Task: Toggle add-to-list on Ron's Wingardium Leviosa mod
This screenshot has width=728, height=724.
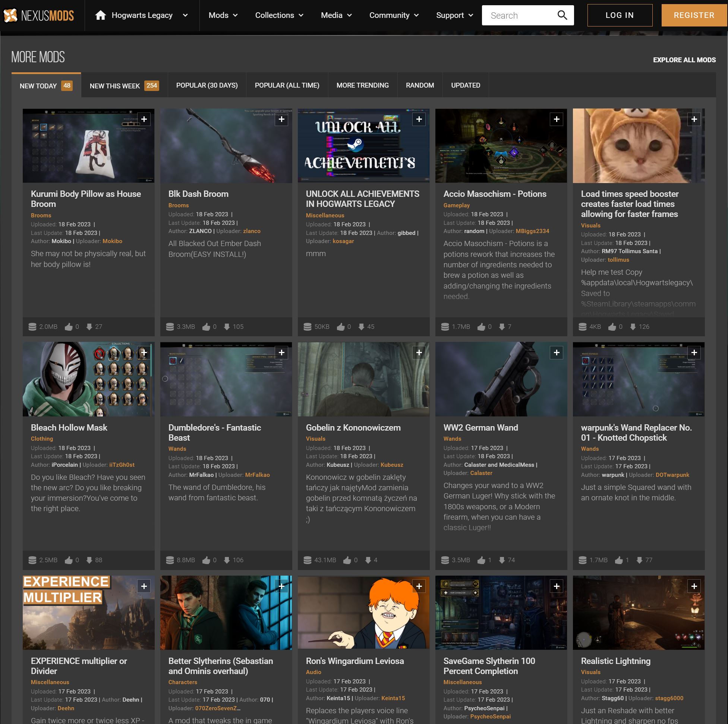Action: click(x=418, y=586)
